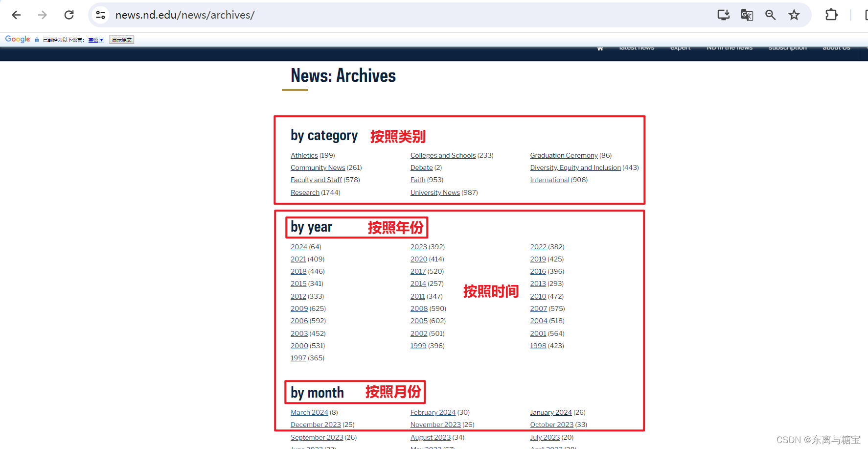The height and width of the screenshot is (449, 868).
Task: Click the show original text button
Action: point(122,40)
